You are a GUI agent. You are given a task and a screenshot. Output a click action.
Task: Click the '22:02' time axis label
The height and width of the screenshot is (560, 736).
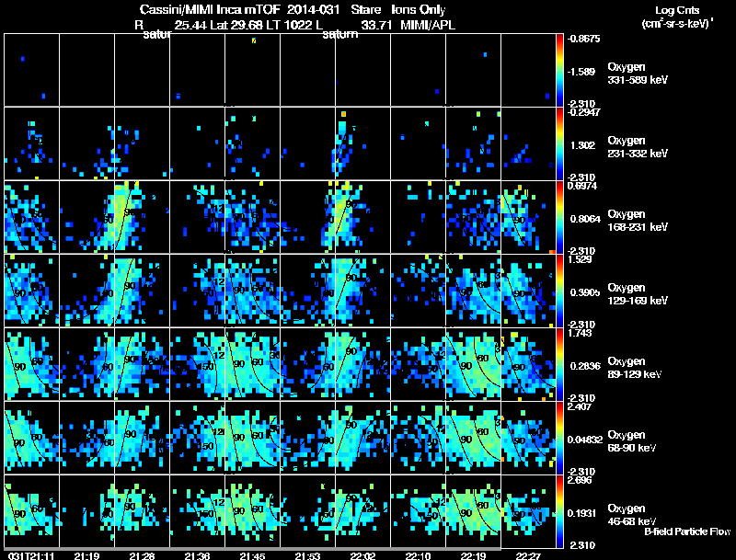[x=362, y=555]
